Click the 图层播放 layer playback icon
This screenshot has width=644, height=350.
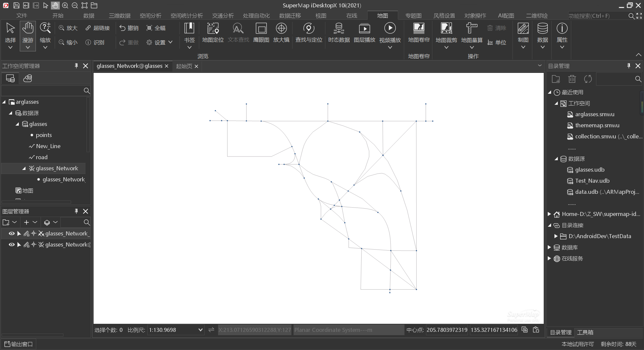point(364,29)
